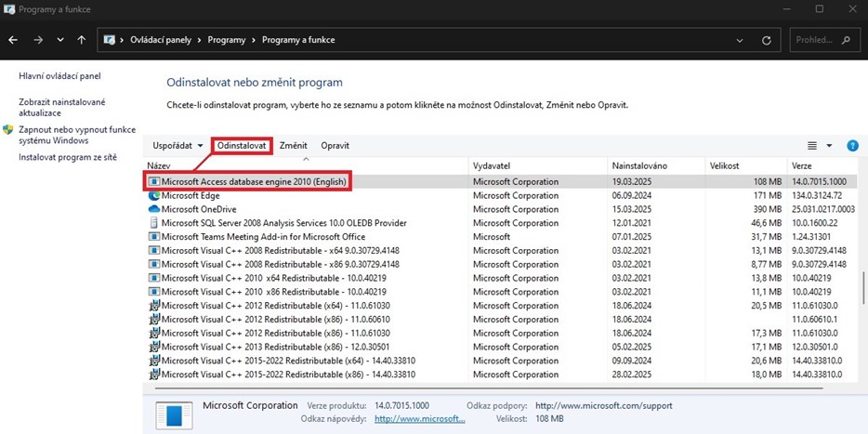Open the recent locations dropdown chevron
868x434 pixels.
pos(60,41)
